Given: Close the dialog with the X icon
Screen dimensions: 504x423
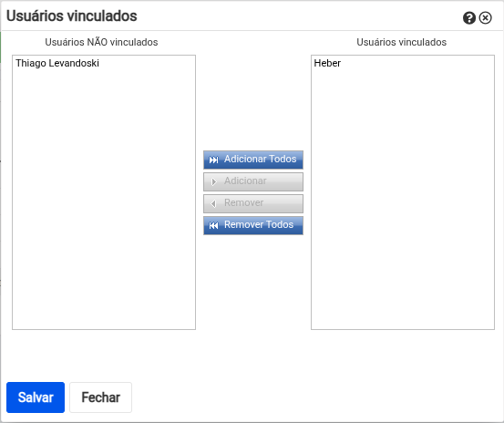Looking at the screenshot, I should click(x=486, y=18).
